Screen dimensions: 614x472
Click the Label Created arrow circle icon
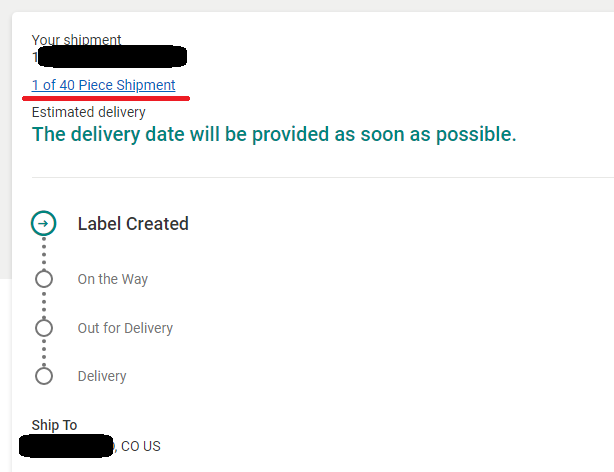point(43,224)
